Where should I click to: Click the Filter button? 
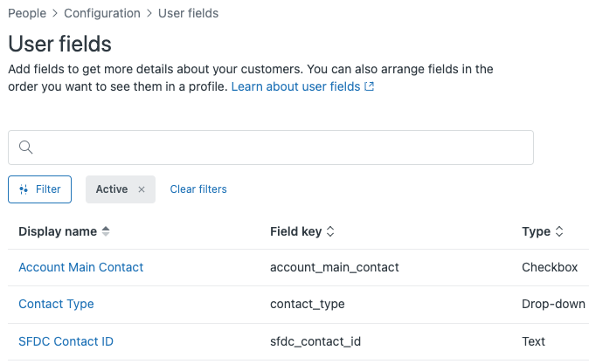click(x=39, y=189)
